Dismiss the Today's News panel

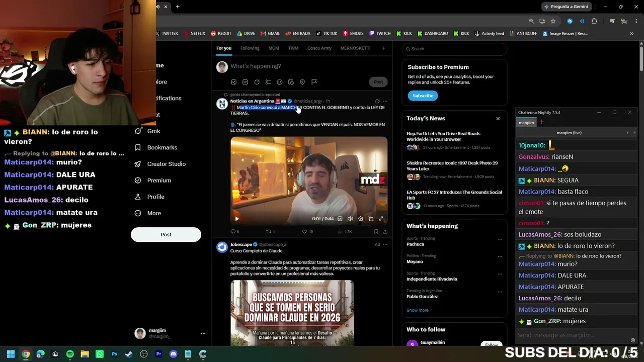pos(498,119)
